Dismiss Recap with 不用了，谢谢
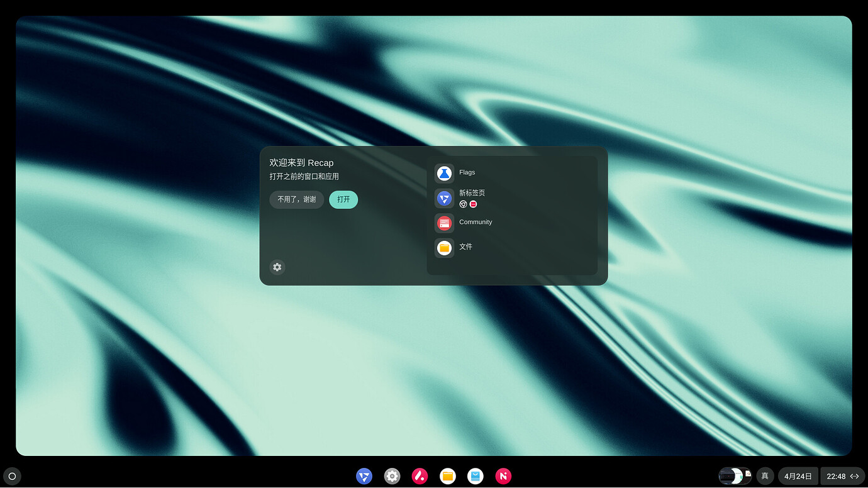 pos(296,199)
